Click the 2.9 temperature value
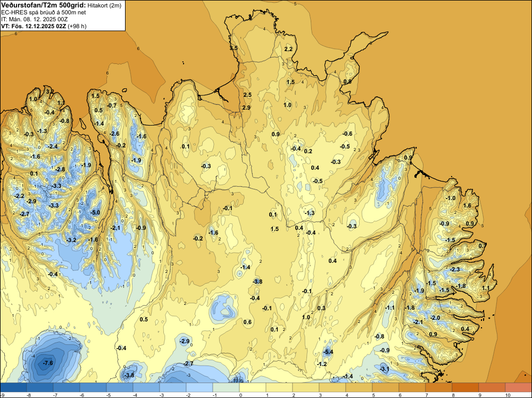This screenshot has width=532, height=398. pyautogui.click(x=246, y=107)
